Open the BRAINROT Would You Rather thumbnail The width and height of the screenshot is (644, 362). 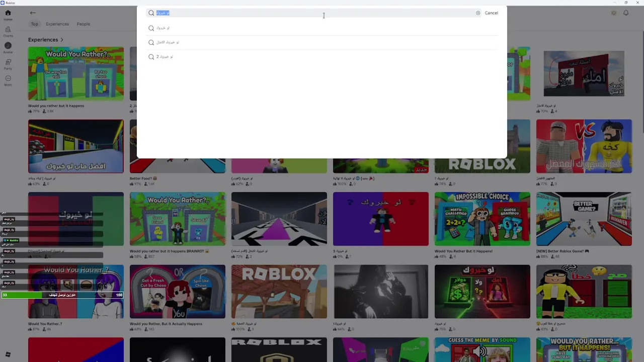178,219
